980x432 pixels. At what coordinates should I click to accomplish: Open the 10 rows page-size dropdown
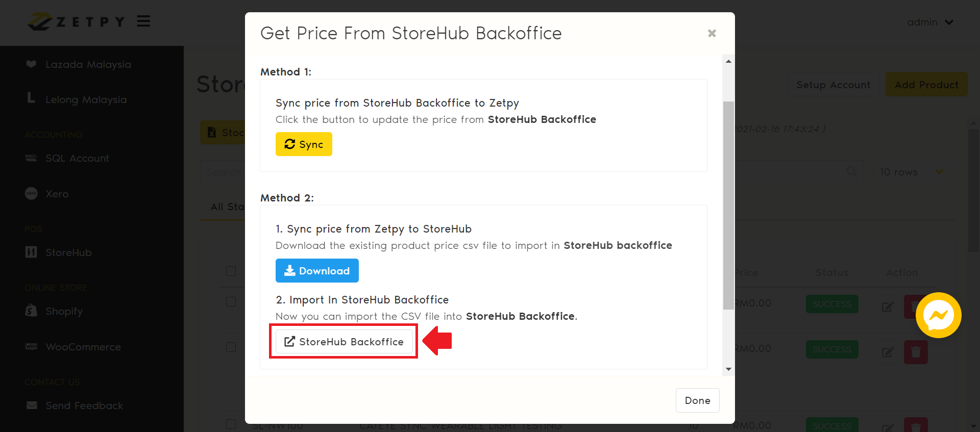click(x=912, y=172)
